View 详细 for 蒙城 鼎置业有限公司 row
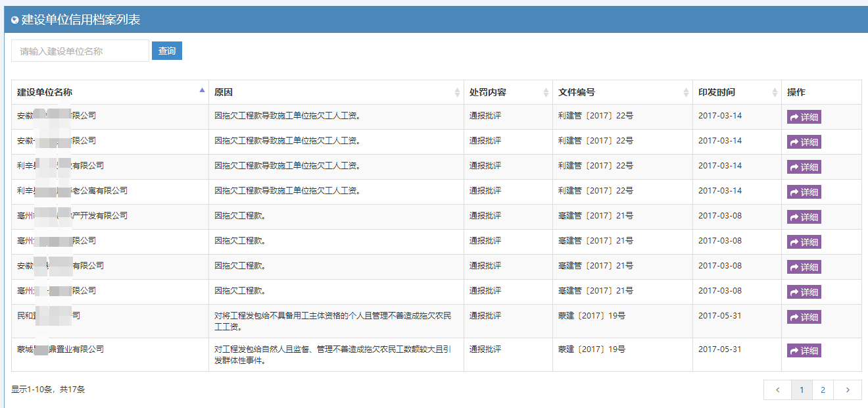This screenshot has height=408, width=868. (x=804, y=351)
